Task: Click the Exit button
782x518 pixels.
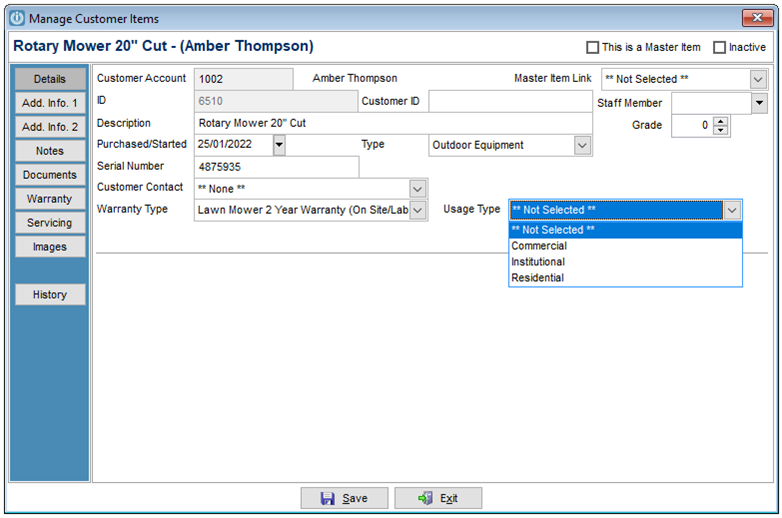Action: click(x=438, y=498)
